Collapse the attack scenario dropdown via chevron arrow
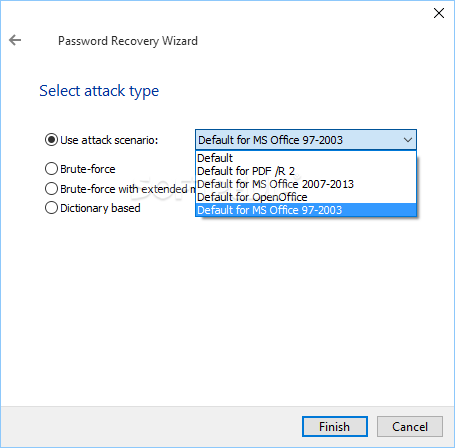The width and height of the screenshot is (455, 448). [408, 140]
